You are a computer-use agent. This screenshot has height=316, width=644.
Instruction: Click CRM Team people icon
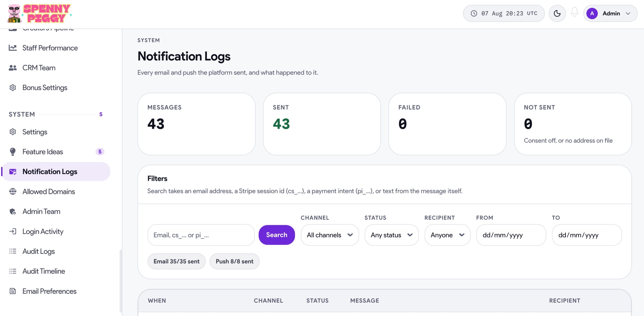point(13,68)
